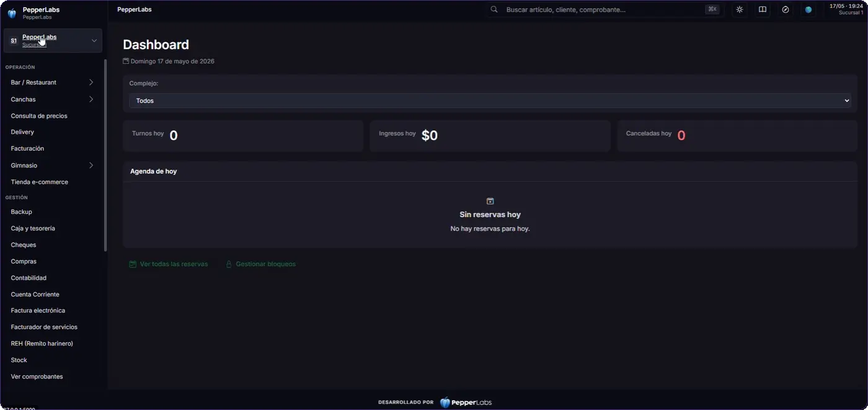Expand the Bar / Restaurant submenu chevron

[x=91, y=82]
